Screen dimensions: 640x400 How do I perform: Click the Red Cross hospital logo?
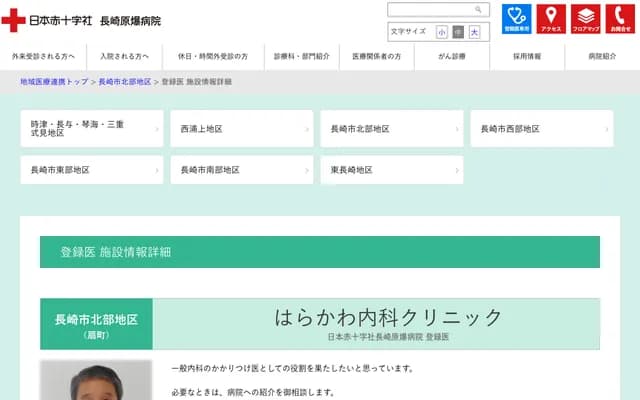click(x=82, y=20)
